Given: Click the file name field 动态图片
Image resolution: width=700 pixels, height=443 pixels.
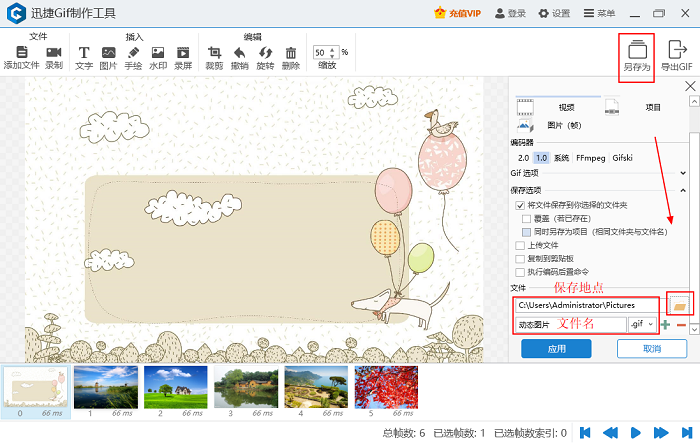Looking at the screenshot, I should pyautogui.click(x=571, y=325).
